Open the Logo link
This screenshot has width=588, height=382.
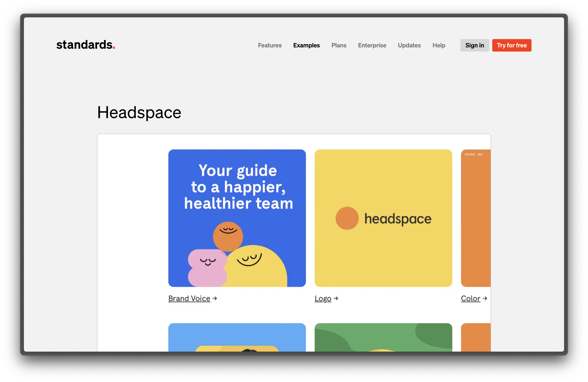click(x=323, y=298)
